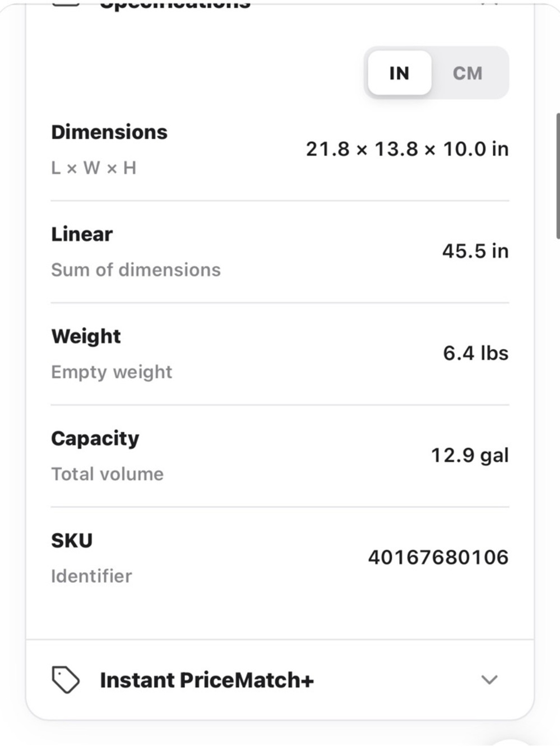The image size is (560, 747).
Task: Select the SKU number 40167680106
Action: (x=438, y=557)
